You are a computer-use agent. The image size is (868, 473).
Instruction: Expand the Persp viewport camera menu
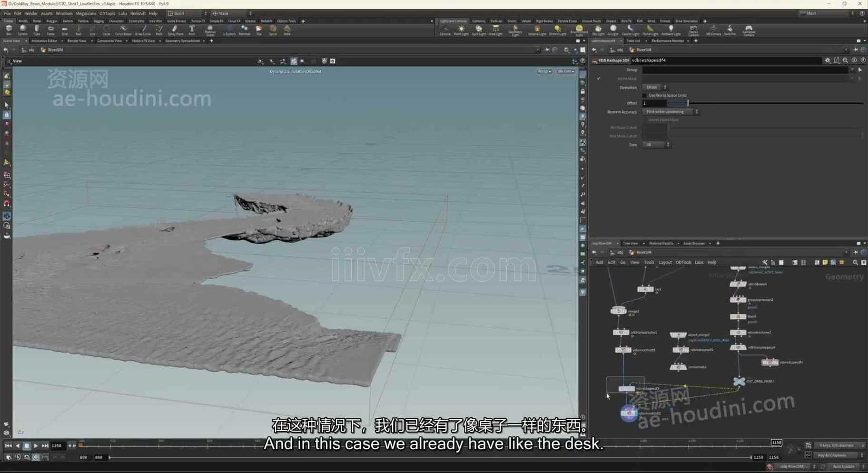(544, 71)
